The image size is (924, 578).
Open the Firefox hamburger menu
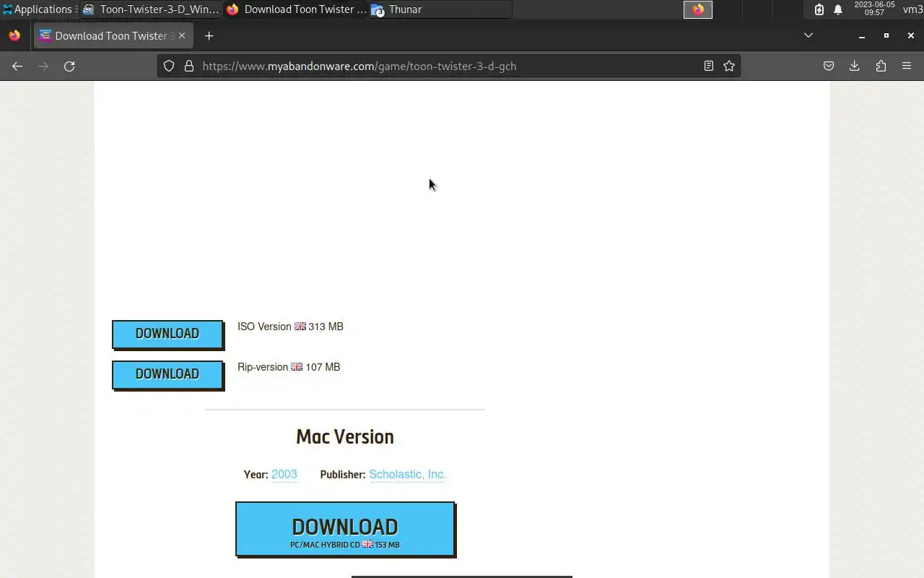[907, 66]
